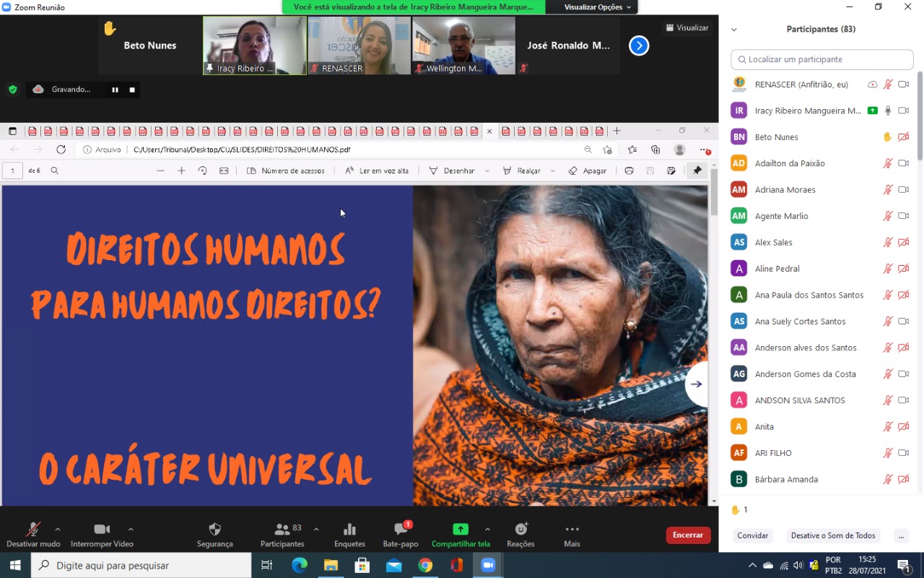Open the Segurança options
The height and width of the screenshot is (578, 924).
(214, 533)
